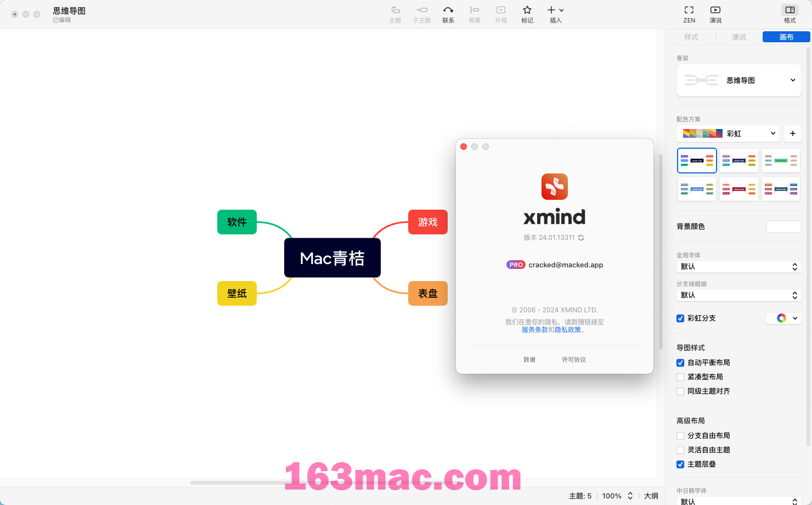Enable Flexible Floating Topic (灵活自由主题) checkbox
812x505 pixels.
680,450
